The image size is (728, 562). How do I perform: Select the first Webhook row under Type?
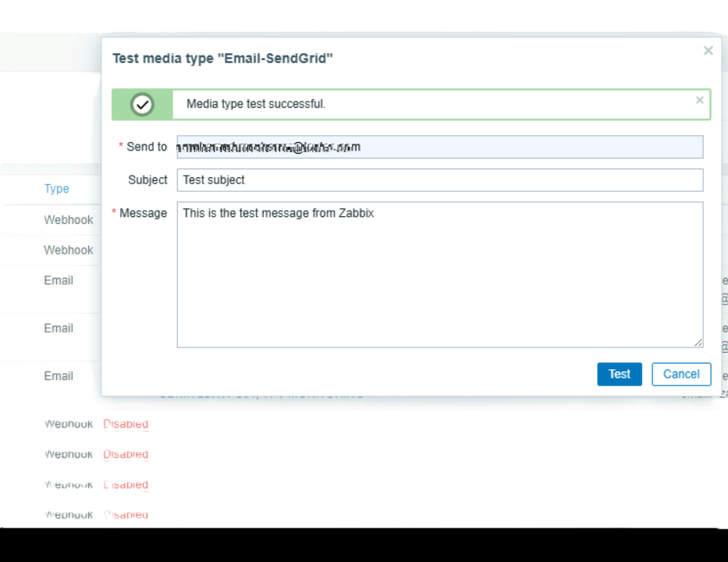pos(69,220)
